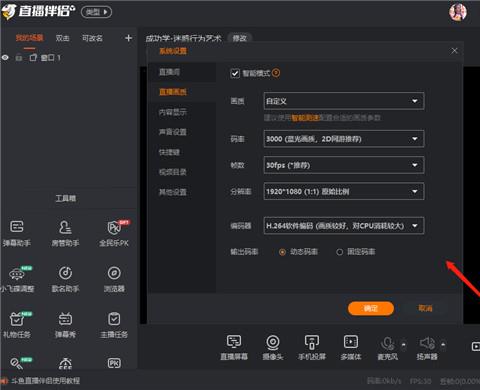Select 直播画质 settings tab
The height and width of the screenshot is (390, 480).
[182, 92]
